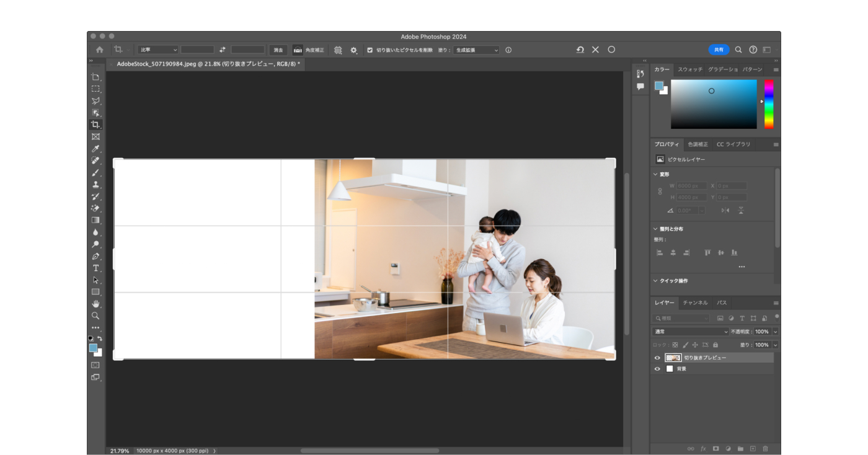Viewport: 868px width, 455px height.
Task: Select the Hand tool
Action: coord(95,304)
